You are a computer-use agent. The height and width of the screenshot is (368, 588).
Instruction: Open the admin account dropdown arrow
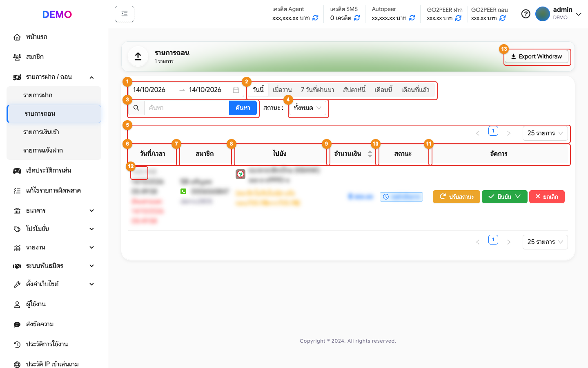point(579,14)
